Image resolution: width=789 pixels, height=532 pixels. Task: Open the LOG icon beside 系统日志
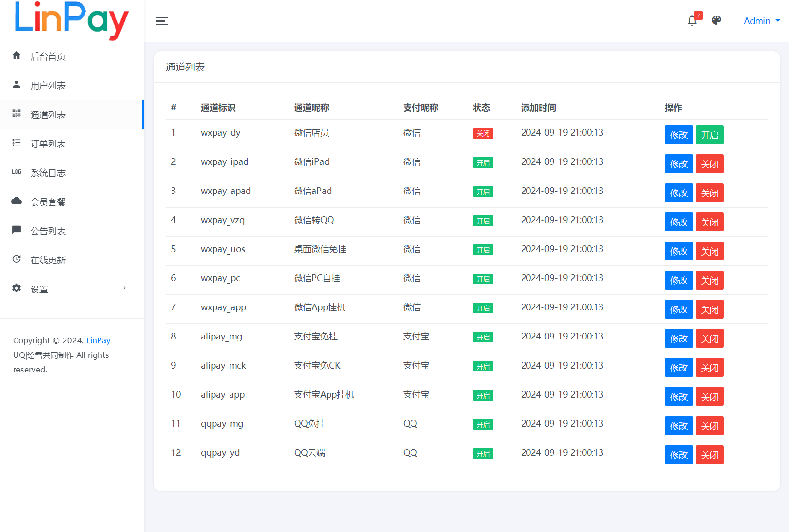(16, 172)
